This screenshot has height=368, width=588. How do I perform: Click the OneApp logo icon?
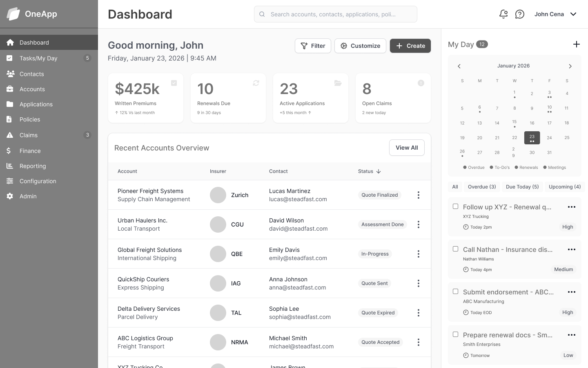[x=13, y=14]
